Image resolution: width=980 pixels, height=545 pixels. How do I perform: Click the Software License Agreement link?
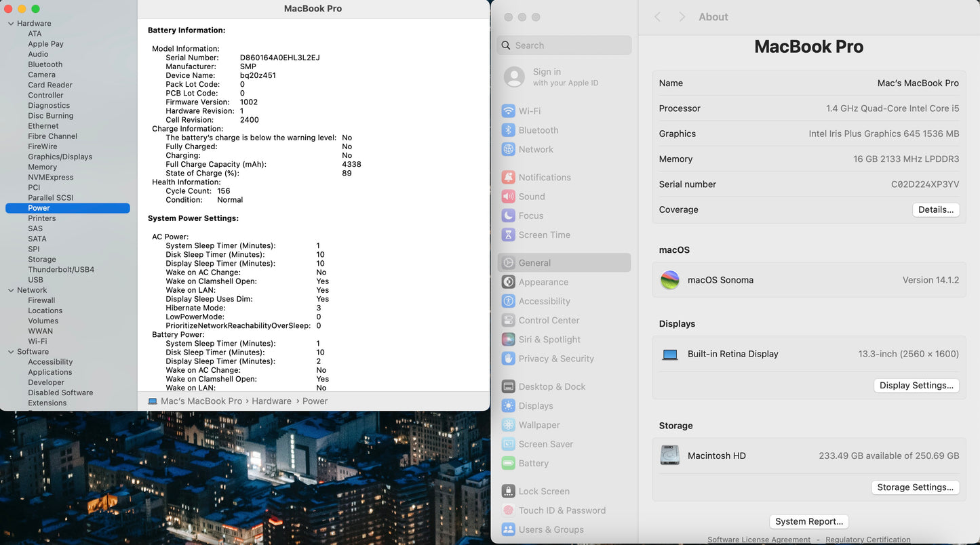[758, 540]
